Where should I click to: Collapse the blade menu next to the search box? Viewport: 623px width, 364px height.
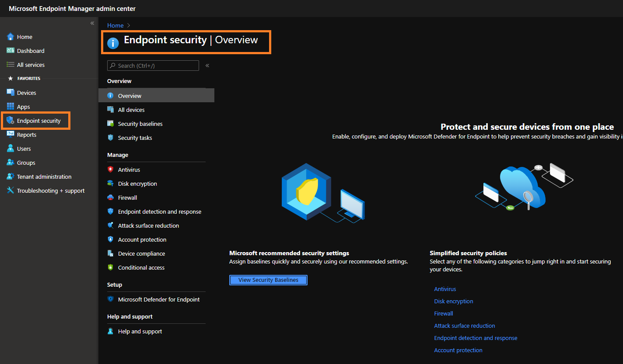point(207,66)
